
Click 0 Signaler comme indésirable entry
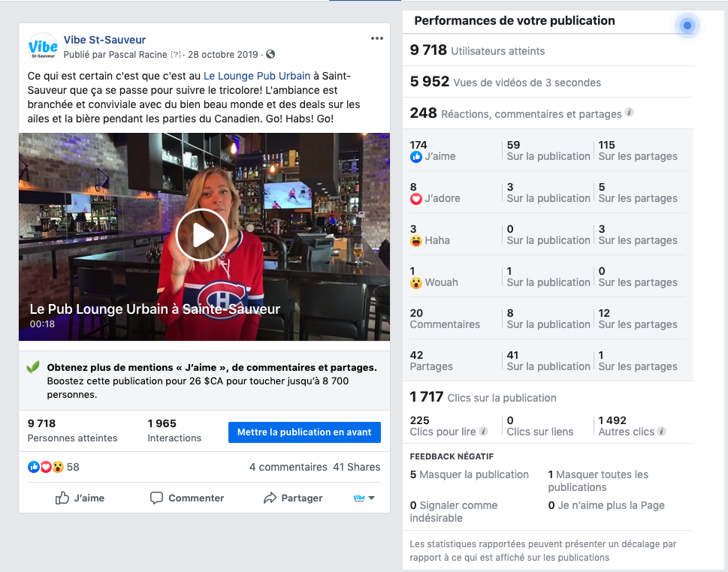454,511
